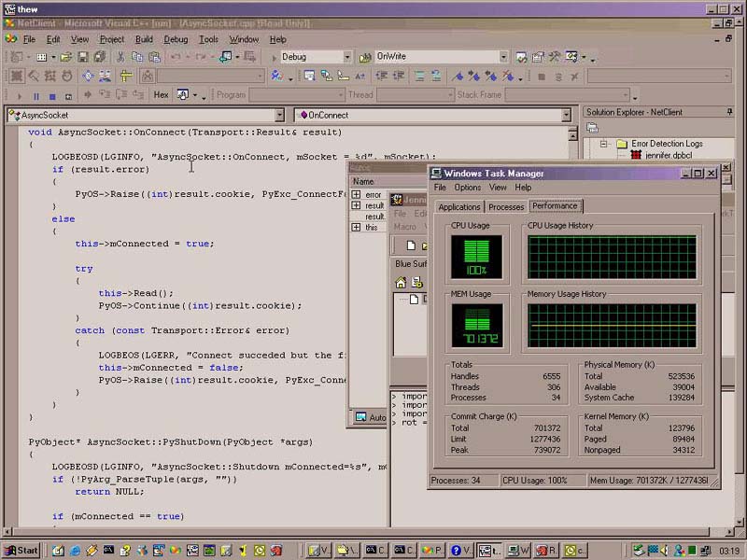Screen dimensions: 747x560
Task: Click the horizontal scrollbar under code editor
Action: pyautogui.click(x=367, y=532)
